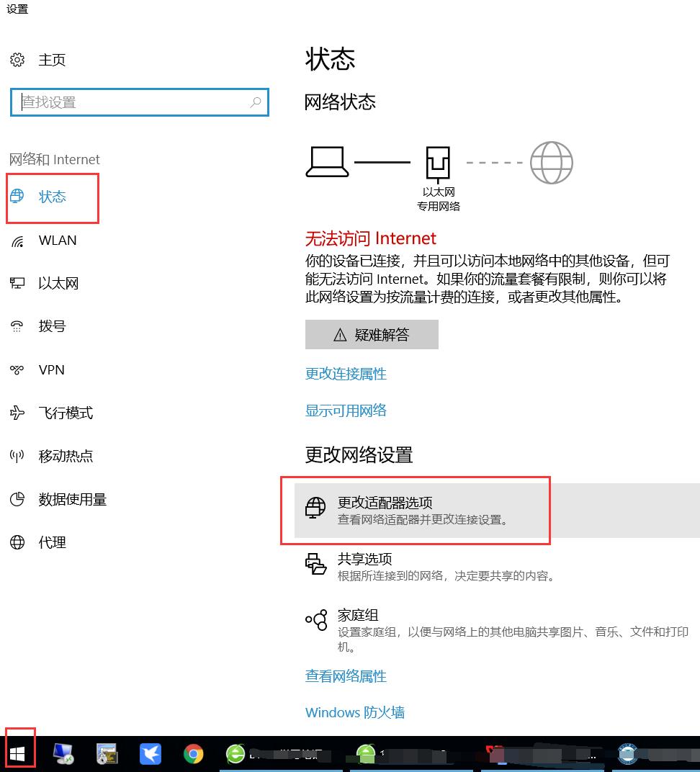Open 家庭组 (HomeGroup) settings
Viewport: 700px width, 772px height.
click(x=358, y=616)
